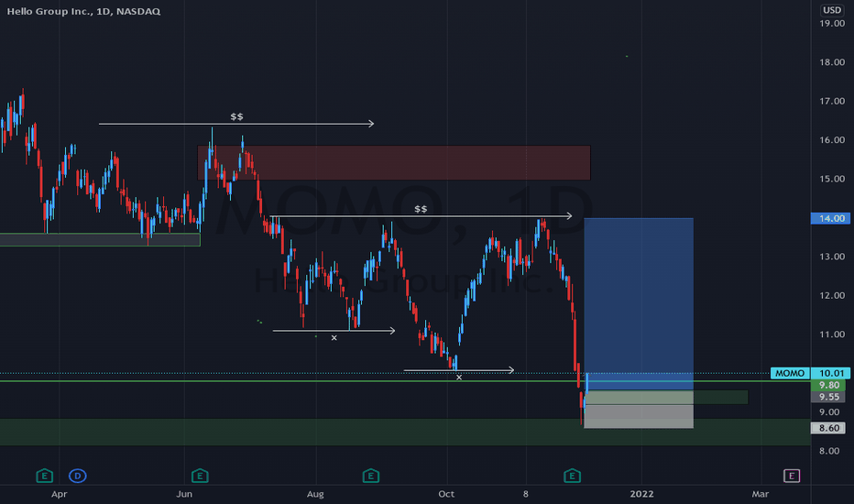Open the USD currency selector
This screenshot has width=854, height=504.
coord(832,10)
